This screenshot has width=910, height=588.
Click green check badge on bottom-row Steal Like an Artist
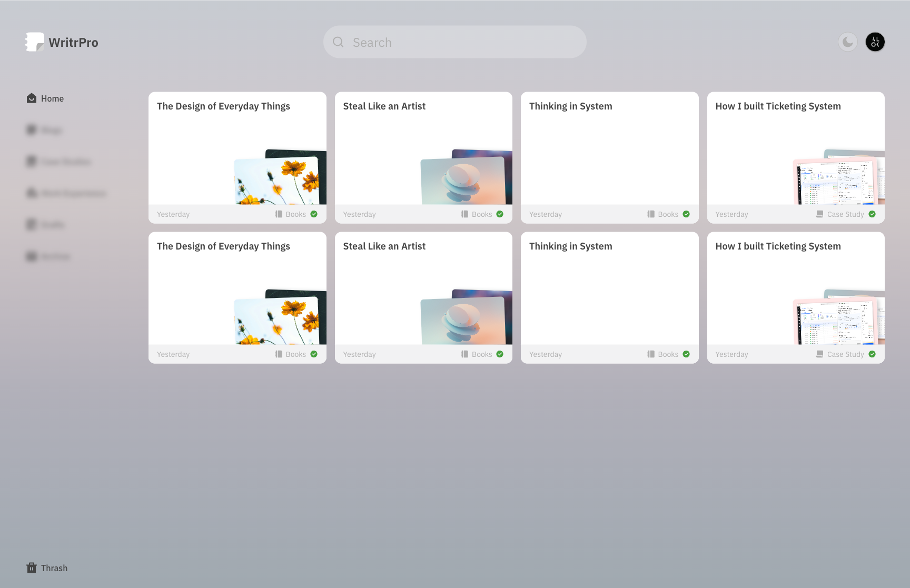[x=500, y=354]
